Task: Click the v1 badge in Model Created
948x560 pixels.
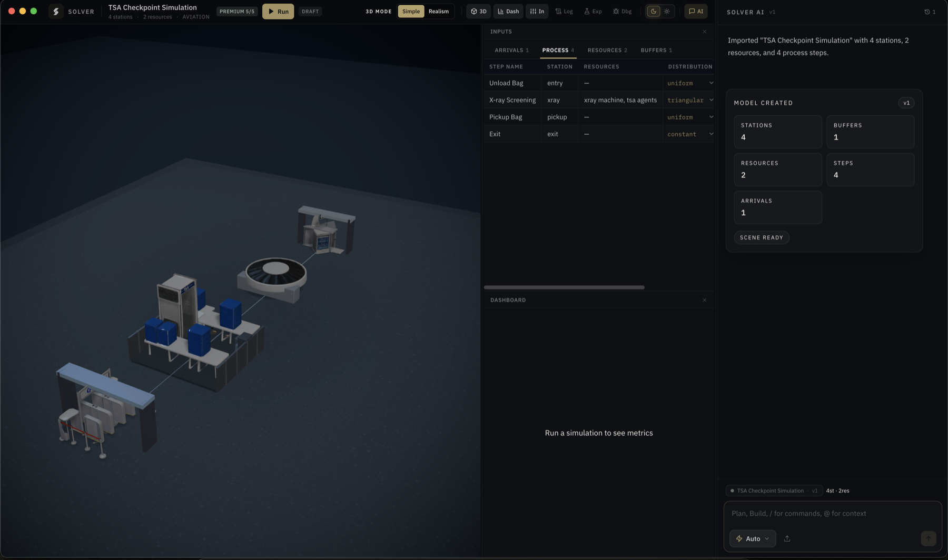Action: pos(906,103)
